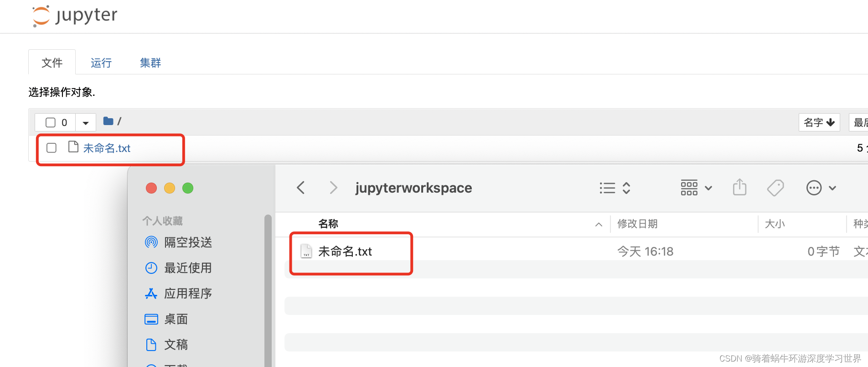Viewport: 868px width, 367px height.
Task: Click the Applications icon in sidebar
Action: [x=151, y=294]
